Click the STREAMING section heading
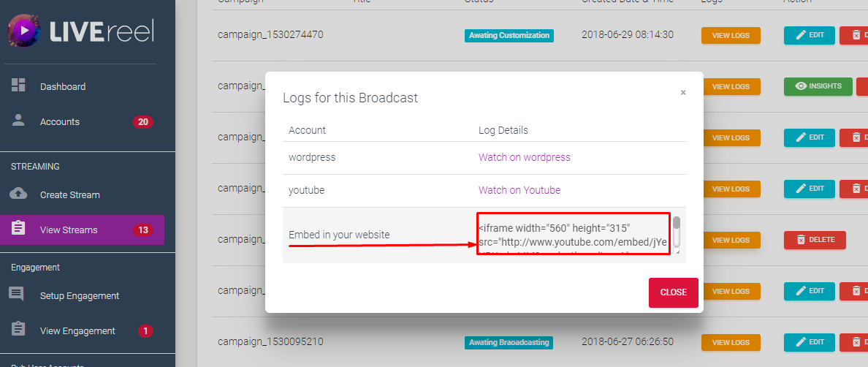Screen dimensions: 868x367 coord(35,167)
